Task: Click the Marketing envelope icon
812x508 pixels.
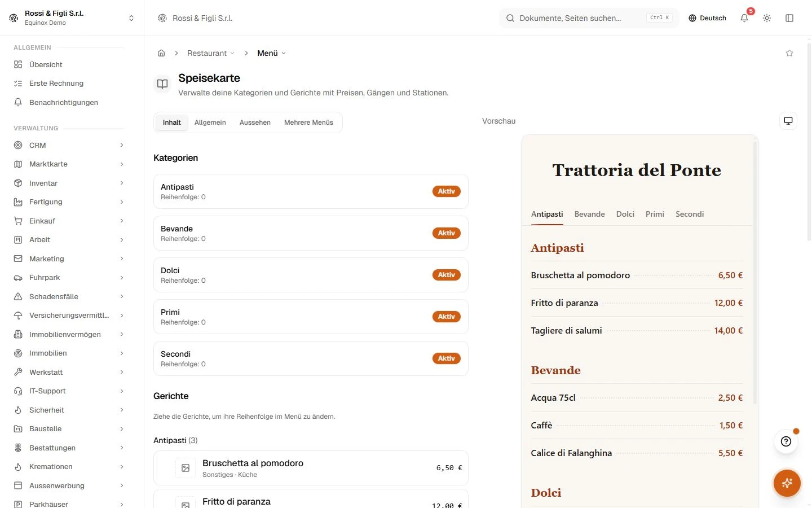Action: (18, 259)
